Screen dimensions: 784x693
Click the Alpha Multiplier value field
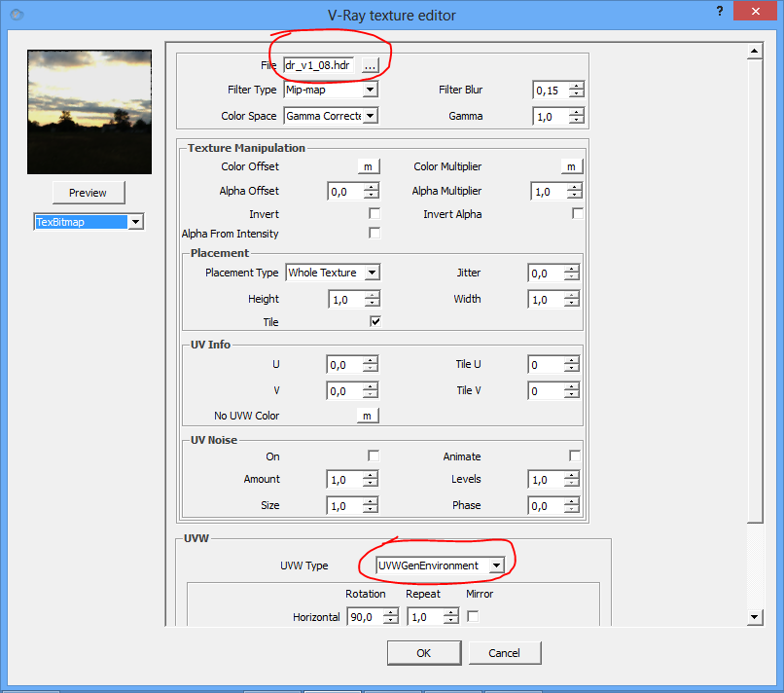click(x=549, y=192)
